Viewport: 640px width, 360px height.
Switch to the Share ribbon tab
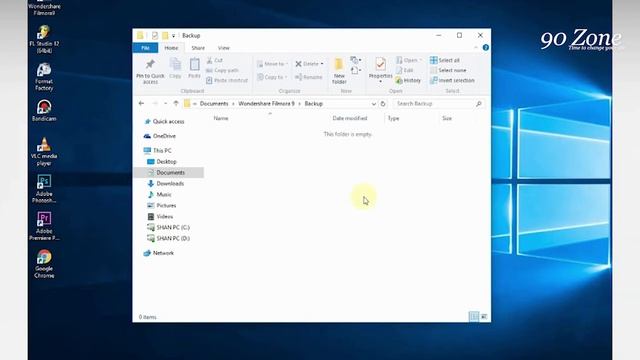(198, 48)
